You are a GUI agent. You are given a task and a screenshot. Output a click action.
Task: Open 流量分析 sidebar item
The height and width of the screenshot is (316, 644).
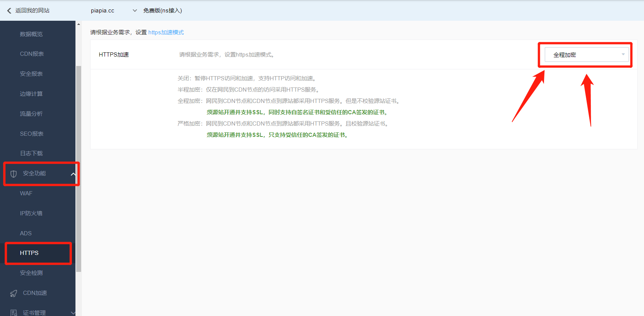(x=31, y=114)
